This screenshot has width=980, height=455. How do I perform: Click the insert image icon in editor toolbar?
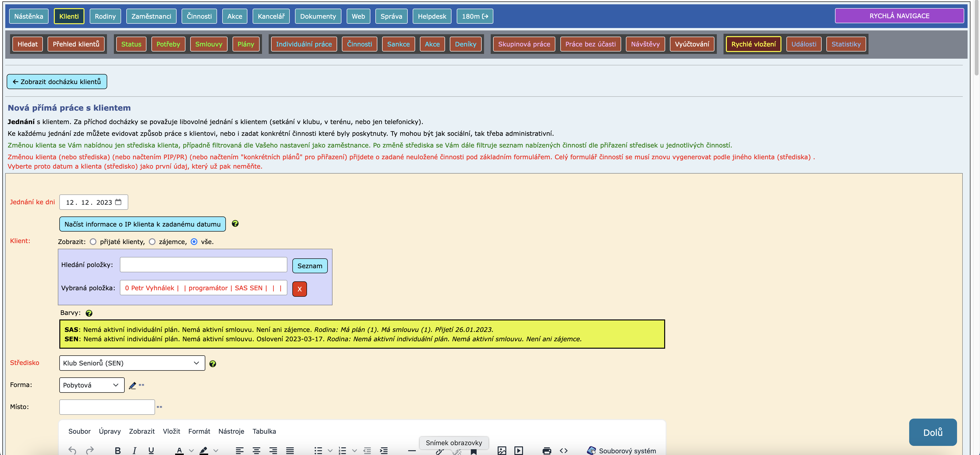(x=501, y=450)
